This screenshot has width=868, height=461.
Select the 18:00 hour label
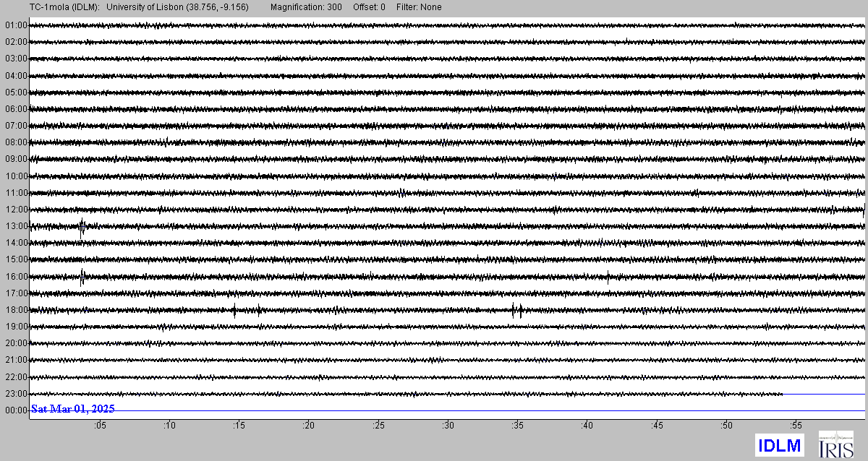coord(16,310)
